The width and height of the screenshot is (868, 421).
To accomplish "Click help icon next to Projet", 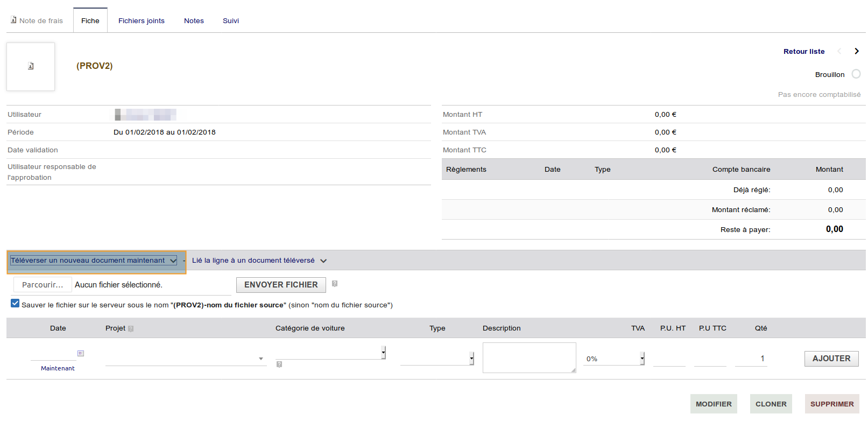I will click(131, 328).
